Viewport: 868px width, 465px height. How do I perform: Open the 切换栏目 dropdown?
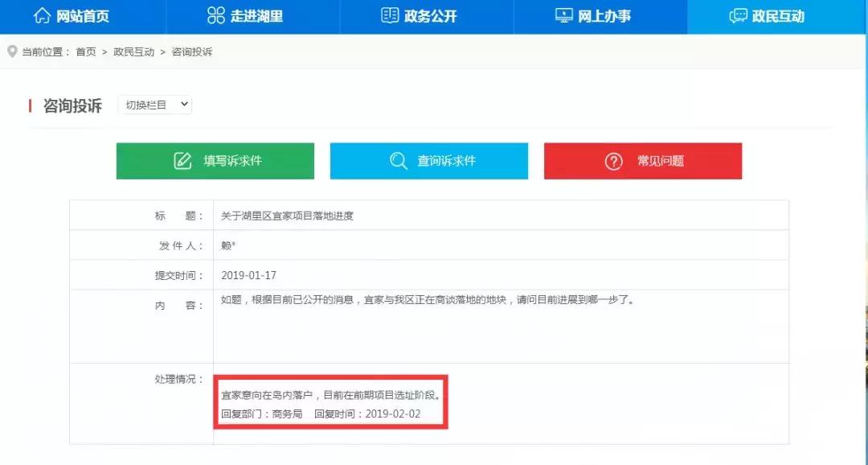pos(154,105)
